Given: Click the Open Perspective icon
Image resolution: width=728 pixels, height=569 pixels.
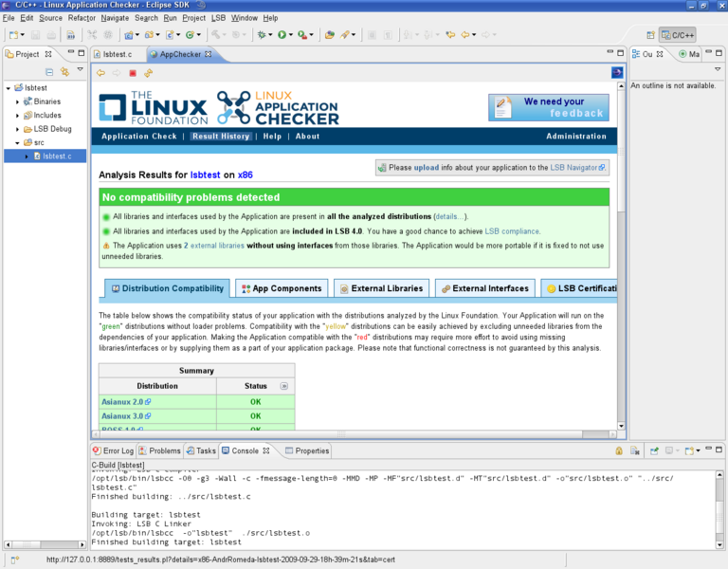Looking at the screenshot, I should [x=650, y=35].
